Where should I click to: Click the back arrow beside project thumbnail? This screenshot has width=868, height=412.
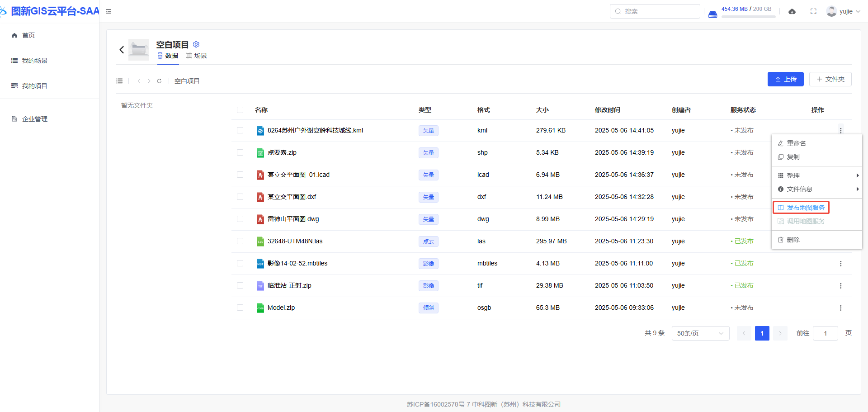(x=121, y=50)
